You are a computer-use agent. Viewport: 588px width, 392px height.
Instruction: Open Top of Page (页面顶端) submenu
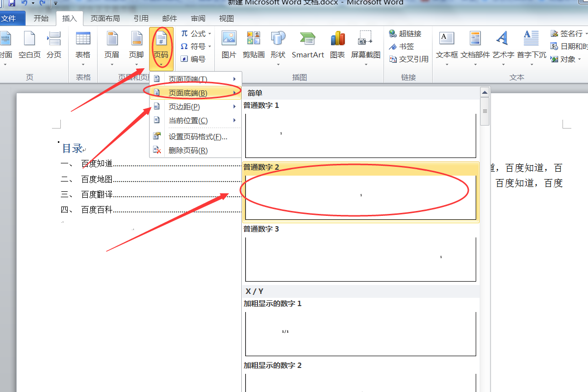coord(195,79)
